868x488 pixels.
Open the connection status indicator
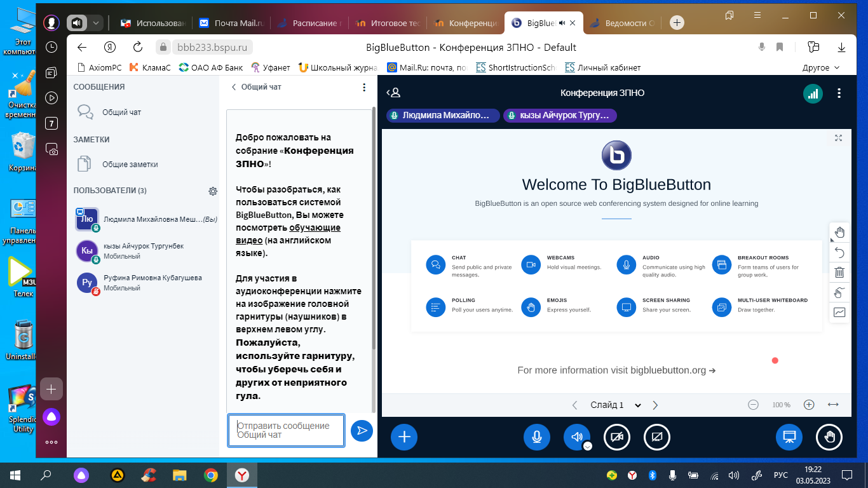(x=812, y=93)
